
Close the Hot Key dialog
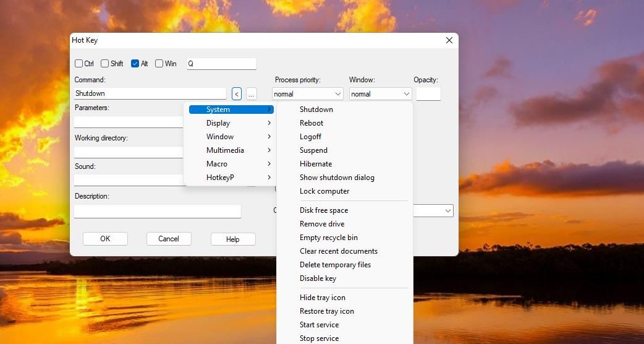point(449,40)
